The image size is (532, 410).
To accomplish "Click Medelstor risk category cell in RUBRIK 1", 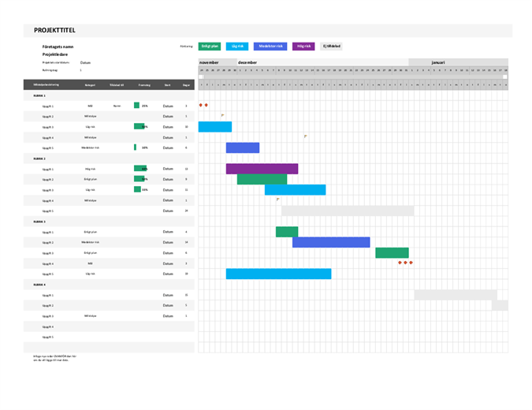I will point(91,147).
